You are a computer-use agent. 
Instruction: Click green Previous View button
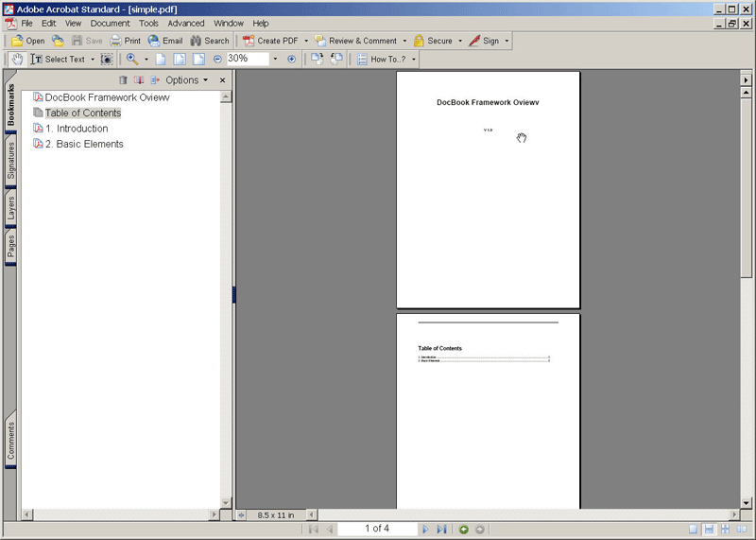pos(463,530)
